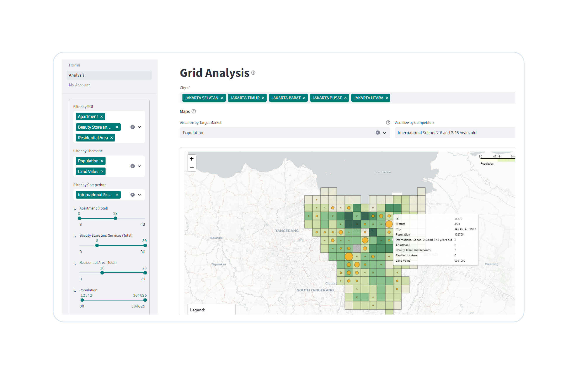The image size is (588, 365).
Task: Remove the Land Value thematic tag
Action: click(102, 171)
